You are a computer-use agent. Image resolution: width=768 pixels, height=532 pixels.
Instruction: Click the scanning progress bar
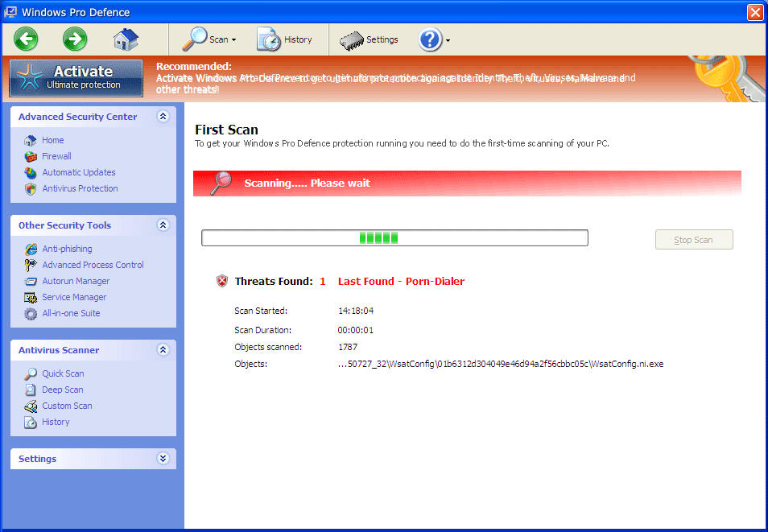point(394,237)
